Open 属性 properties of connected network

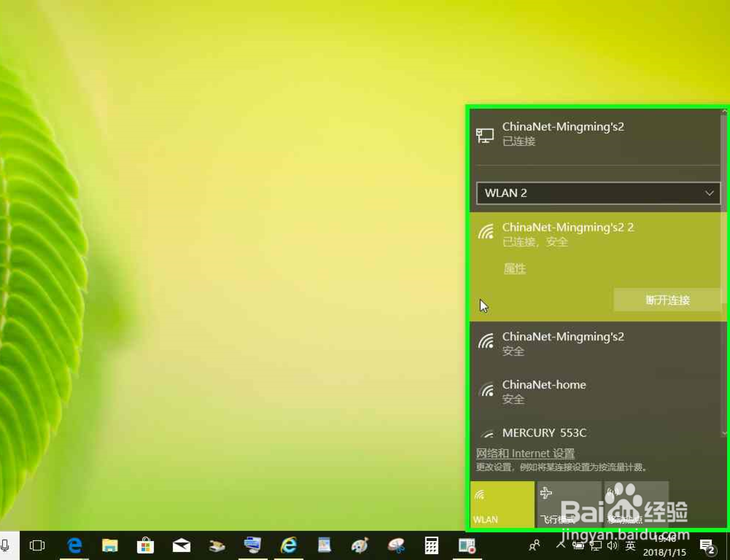515,269
